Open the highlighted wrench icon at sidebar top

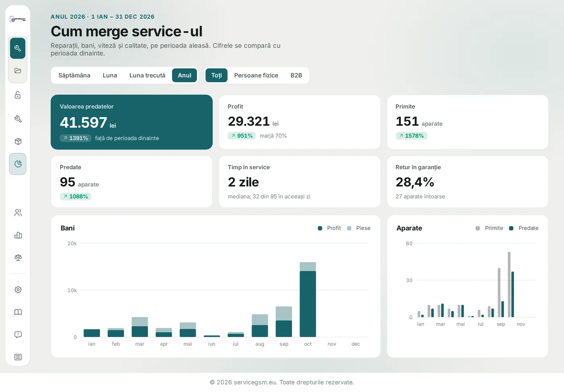(18, 48)
